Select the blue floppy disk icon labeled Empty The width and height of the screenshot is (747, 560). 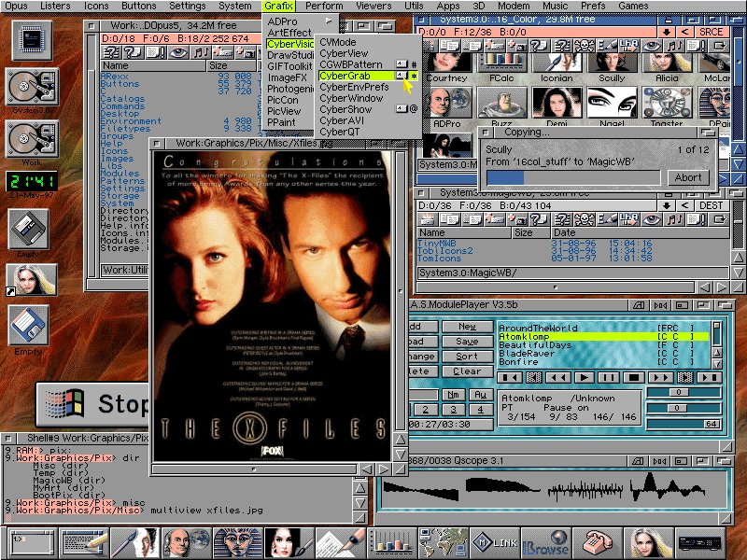28,325
